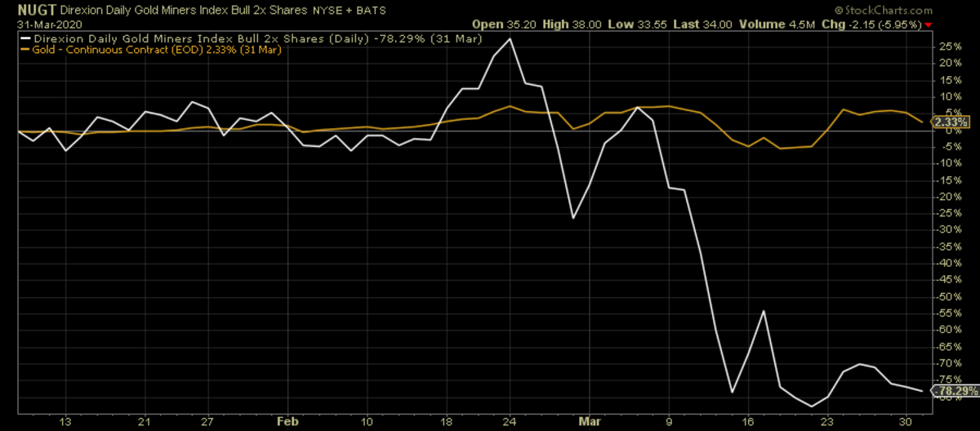Click the white line marker in legend
980x431 pixels.
[x=26, y=38]
